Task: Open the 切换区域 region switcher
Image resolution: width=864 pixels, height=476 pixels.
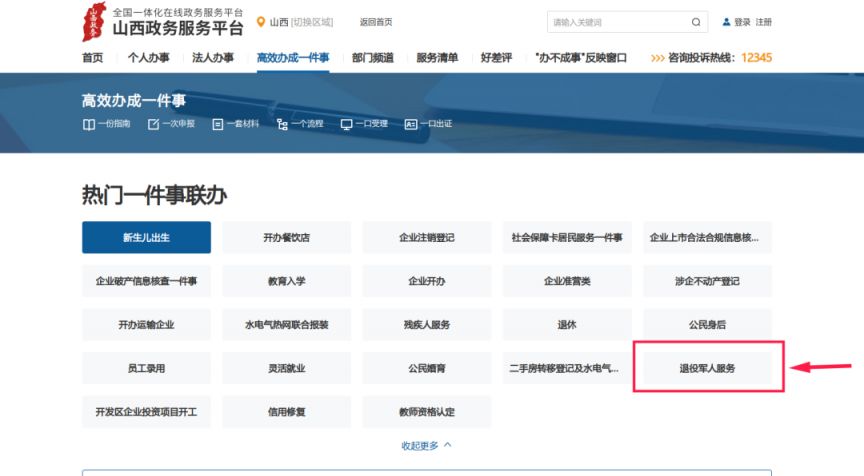Action: [x=312, y=22]
